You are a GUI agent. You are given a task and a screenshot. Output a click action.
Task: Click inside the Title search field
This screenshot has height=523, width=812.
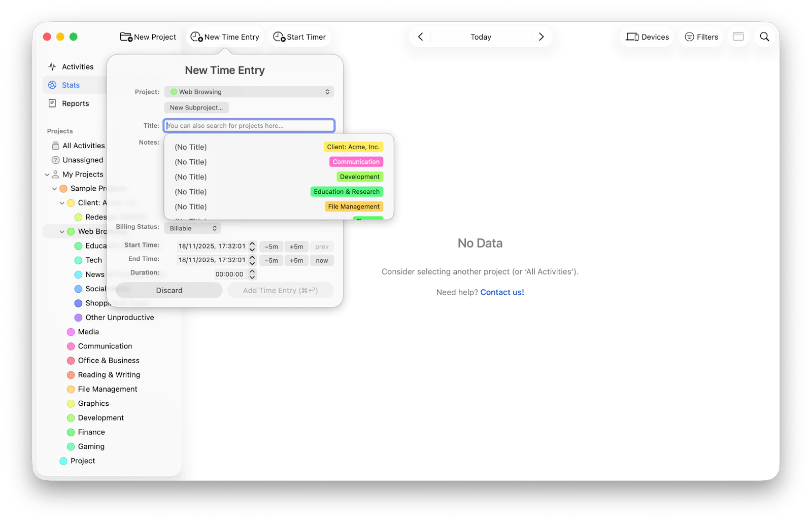point(249,125)
